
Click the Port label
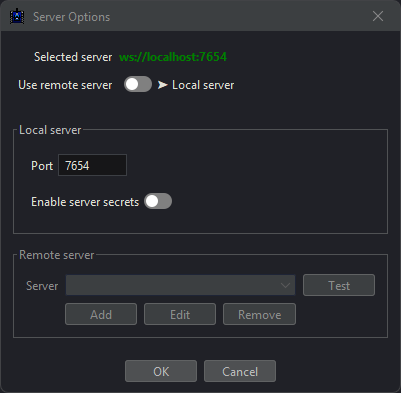(42, 166)
